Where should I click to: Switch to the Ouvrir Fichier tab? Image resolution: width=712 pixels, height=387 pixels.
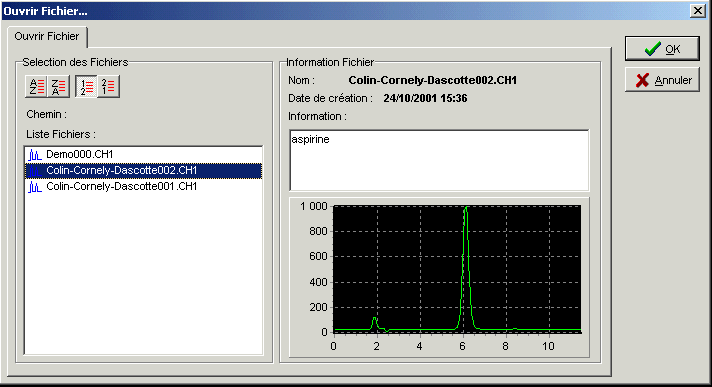(x=47, y=36)
